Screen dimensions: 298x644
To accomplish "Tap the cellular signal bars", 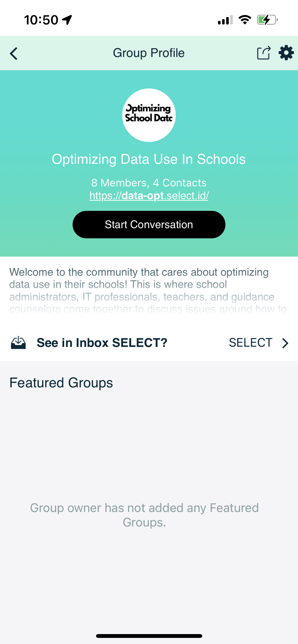I will click(x=225, y=20).
